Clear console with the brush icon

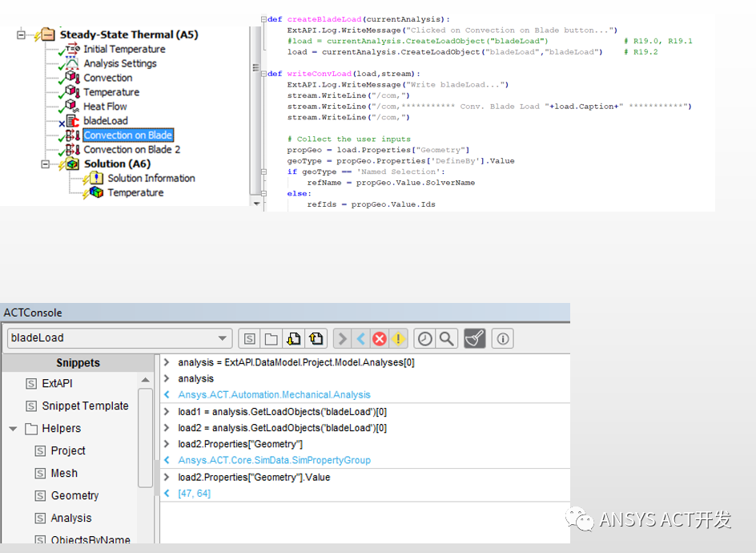[x=474, y=339]
